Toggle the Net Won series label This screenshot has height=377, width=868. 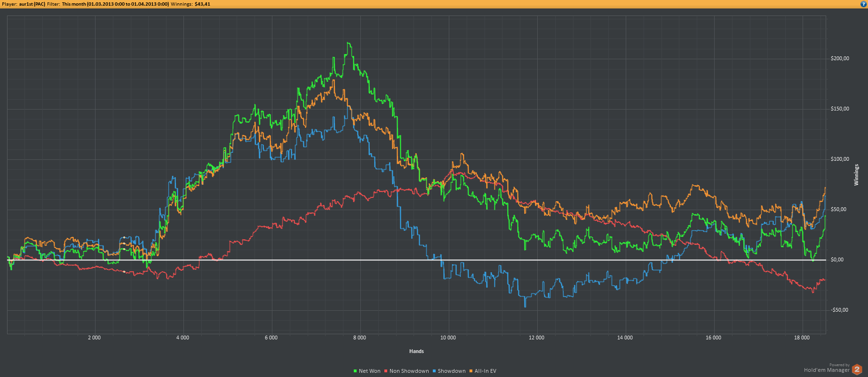click(369, 371)
